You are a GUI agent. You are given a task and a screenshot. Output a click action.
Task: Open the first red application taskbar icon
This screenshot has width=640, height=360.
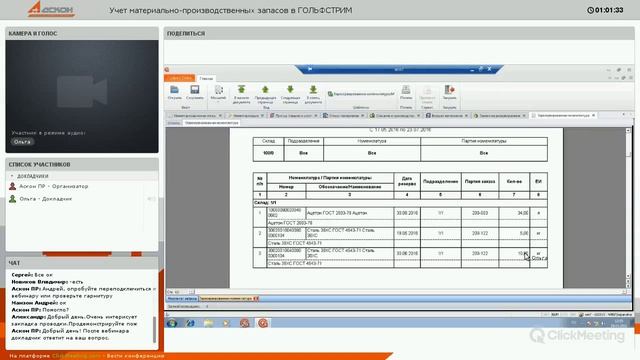[244, 323]
